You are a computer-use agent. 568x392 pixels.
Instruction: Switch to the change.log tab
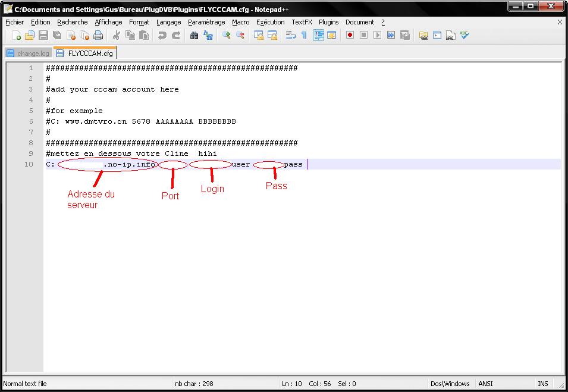28,54
